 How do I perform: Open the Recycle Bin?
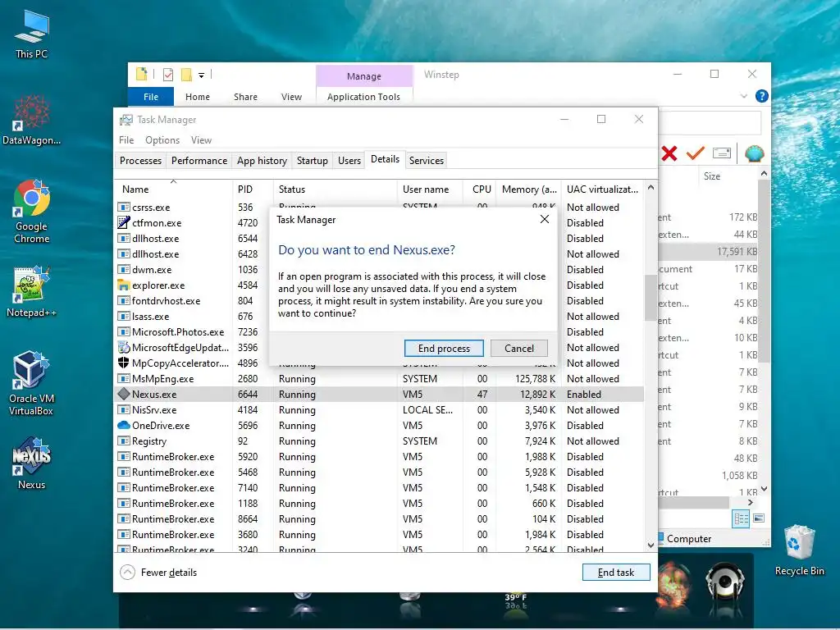[x=799, y=550]
